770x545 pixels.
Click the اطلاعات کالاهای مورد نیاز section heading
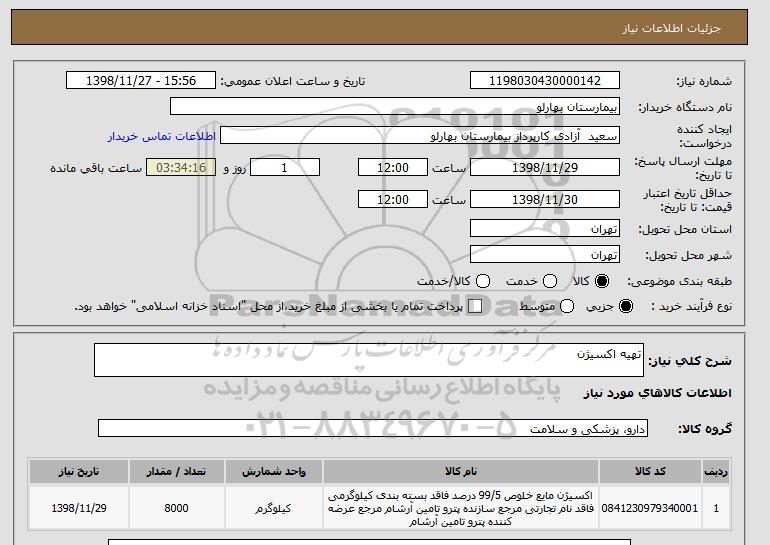tap(658, 393)
